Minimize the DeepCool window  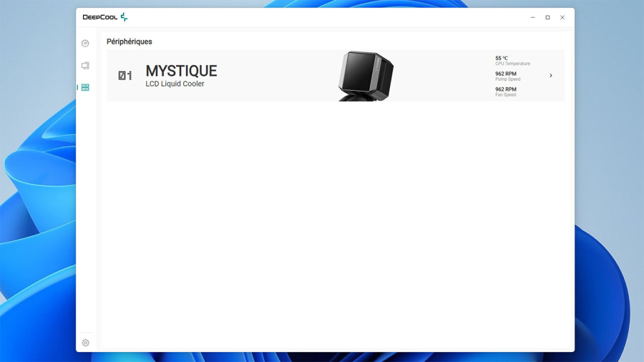533,18
